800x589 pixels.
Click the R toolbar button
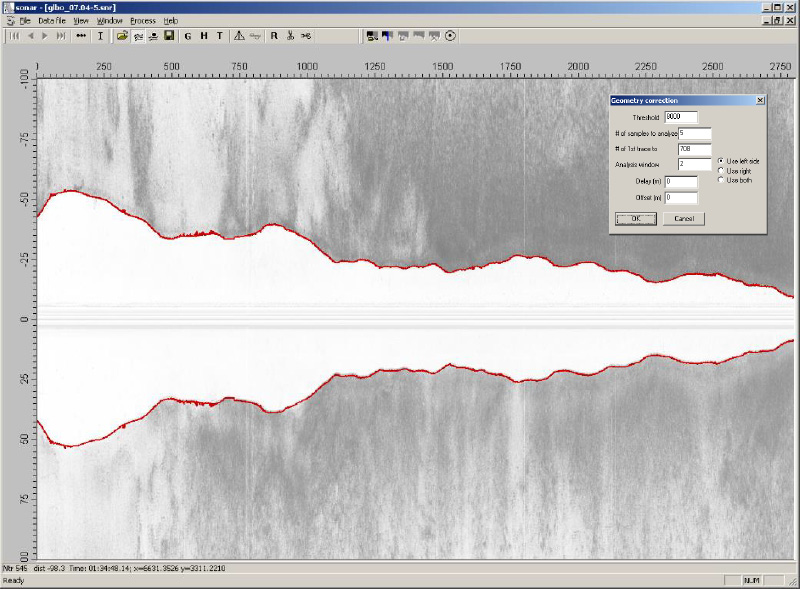click(x=274, y=36)
